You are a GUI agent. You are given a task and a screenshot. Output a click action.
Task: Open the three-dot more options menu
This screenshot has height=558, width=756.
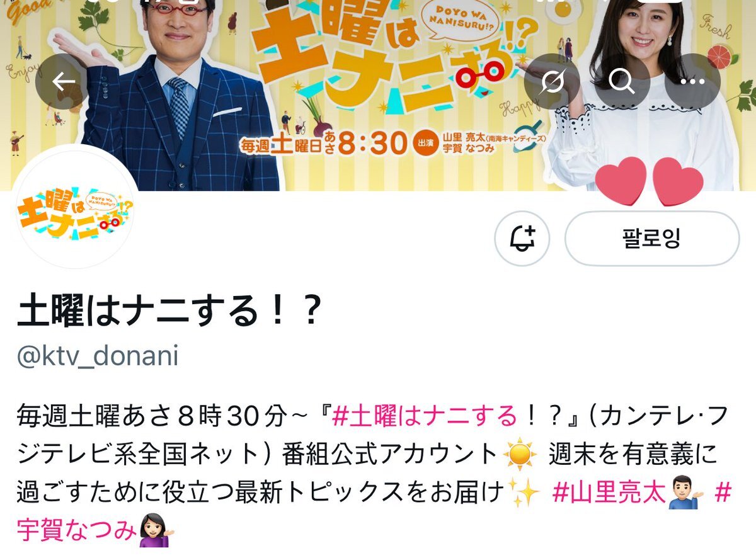click(693, 83)
